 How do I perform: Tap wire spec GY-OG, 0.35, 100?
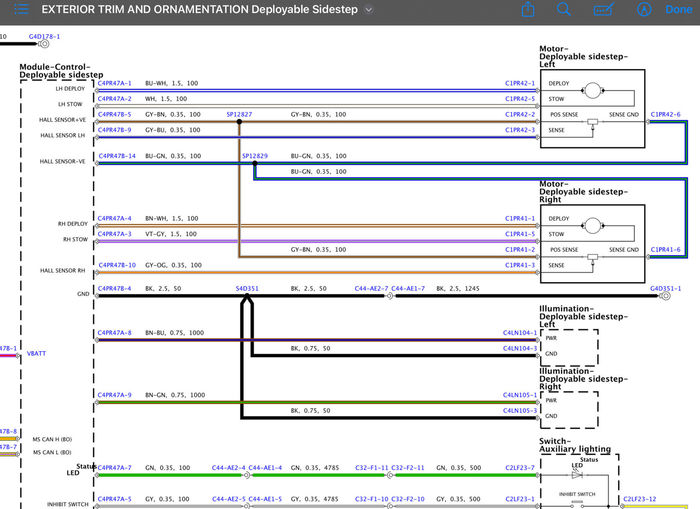click(173, 265)
